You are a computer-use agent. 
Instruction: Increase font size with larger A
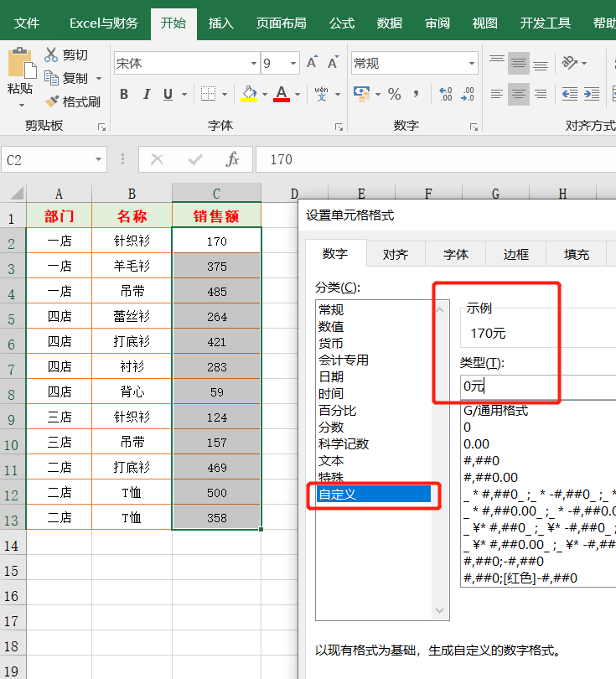(312, 63)
